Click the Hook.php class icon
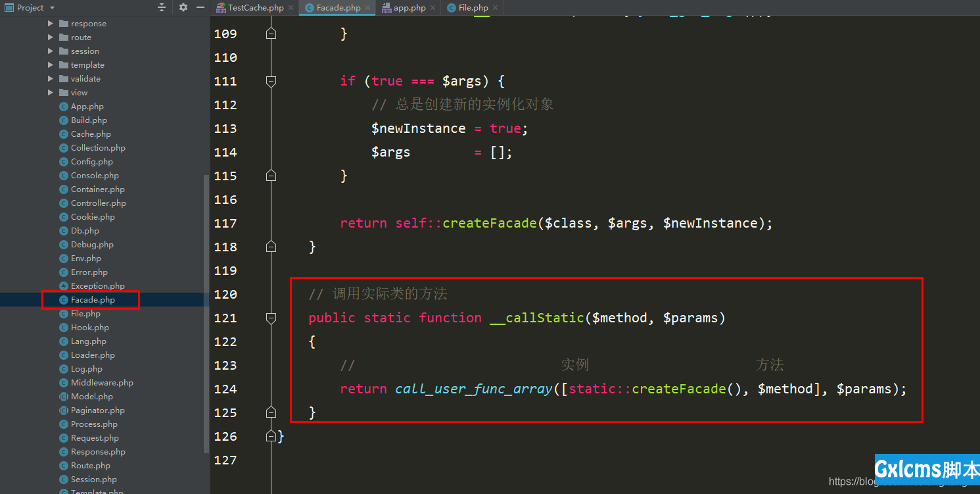 [x=64, y=328]
